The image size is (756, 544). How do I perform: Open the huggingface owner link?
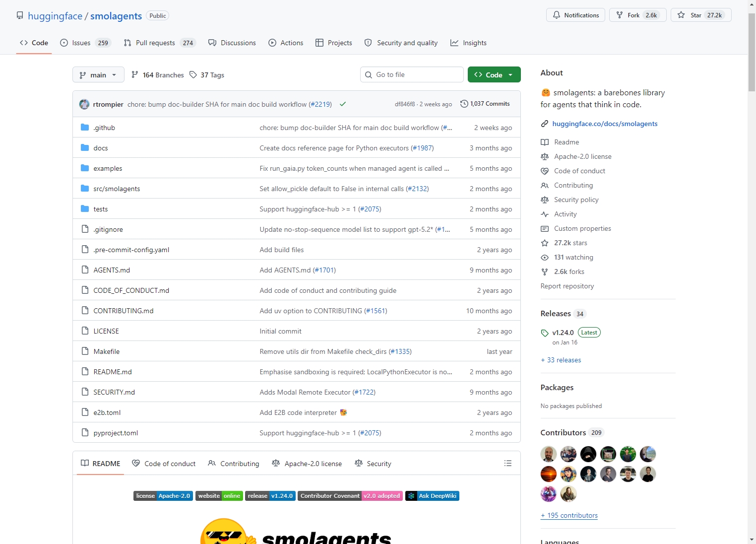pos(55,16)
